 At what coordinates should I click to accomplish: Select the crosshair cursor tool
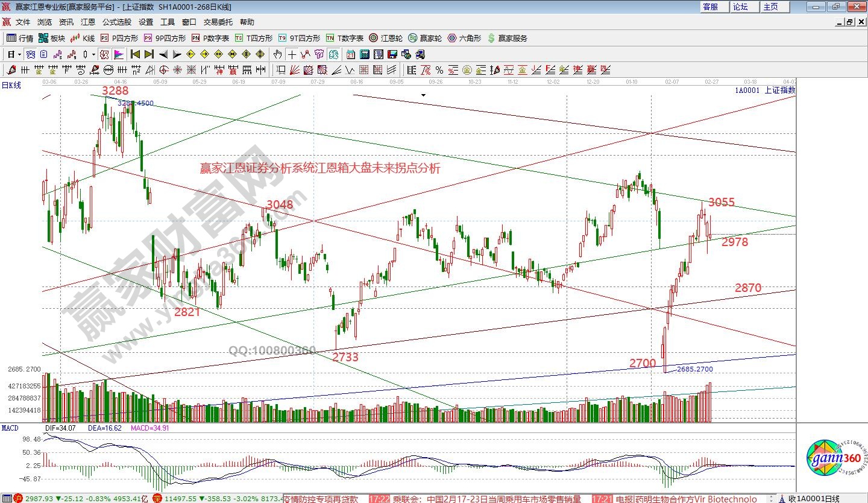pyautogui.click(x=292, y=54)
